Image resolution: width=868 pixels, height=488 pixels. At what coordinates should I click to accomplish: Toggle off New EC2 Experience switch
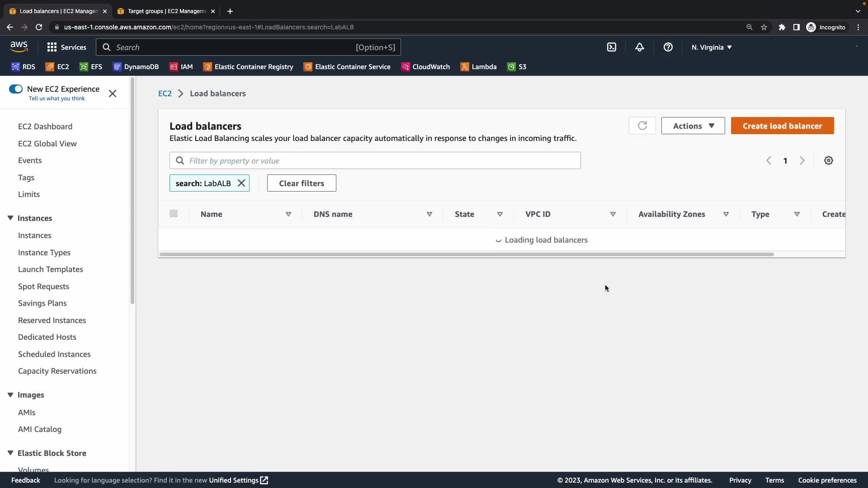click(x=16, y=89)
